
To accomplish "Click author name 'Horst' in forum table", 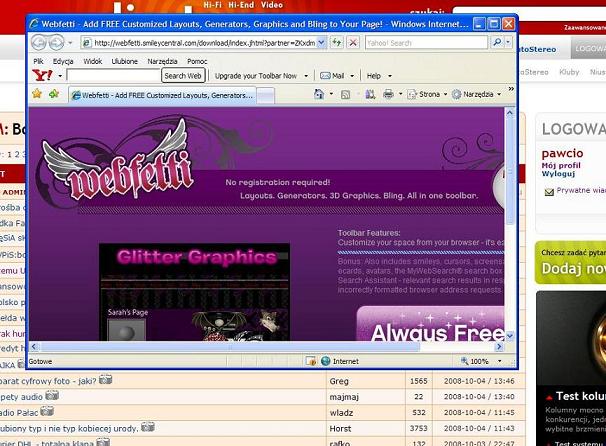I will (x=340, y=429).
